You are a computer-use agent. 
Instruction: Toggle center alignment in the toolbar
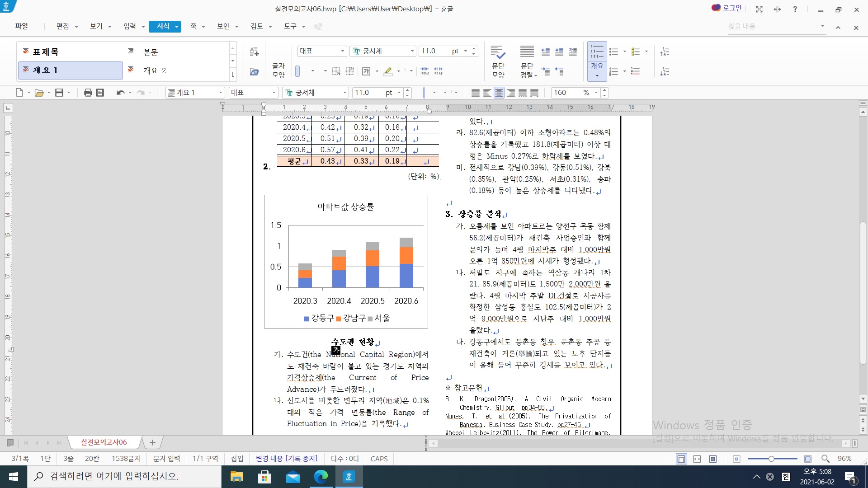(x=499, y=93)
